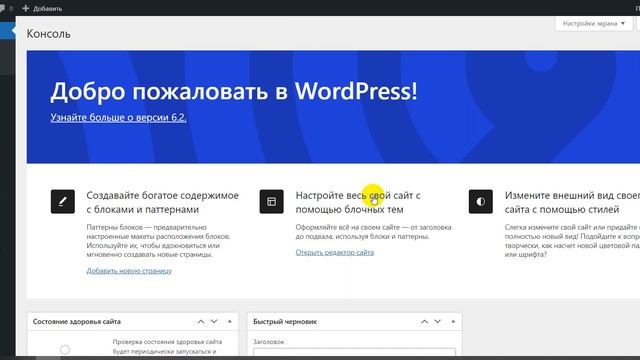This screenshot has height=360, width=640.
Task: Collapse the Состояние здоровья сайта panel
Action: 229,322
